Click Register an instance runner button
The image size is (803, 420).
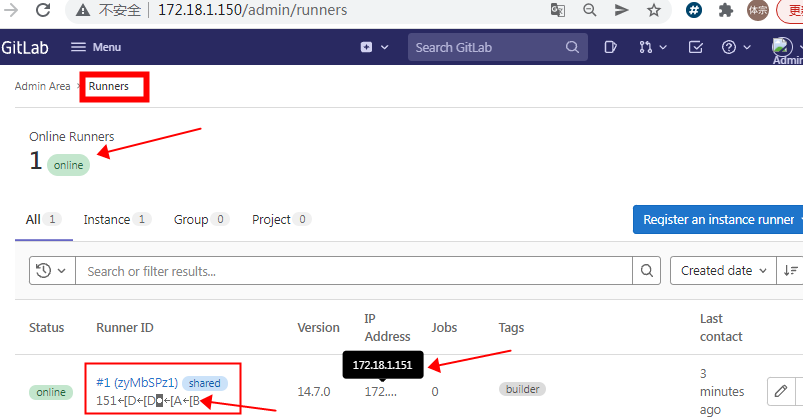point(718,219)
